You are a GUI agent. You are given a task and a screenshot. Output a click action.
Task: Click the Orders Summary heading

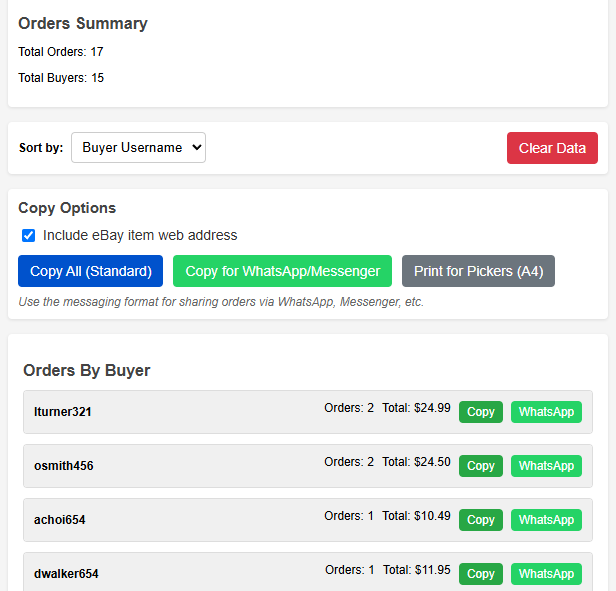tap(83, 24)
